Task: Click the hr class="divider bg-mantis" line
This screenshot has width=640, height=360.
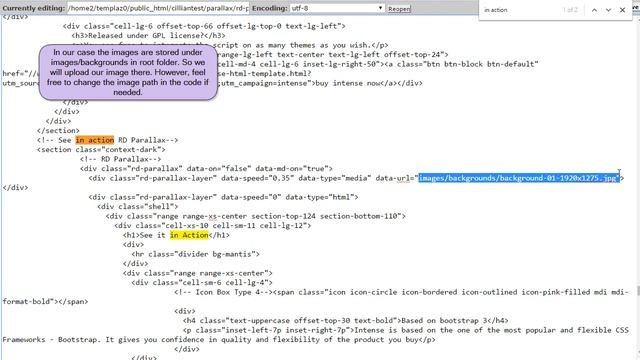Action: point(196,254)
